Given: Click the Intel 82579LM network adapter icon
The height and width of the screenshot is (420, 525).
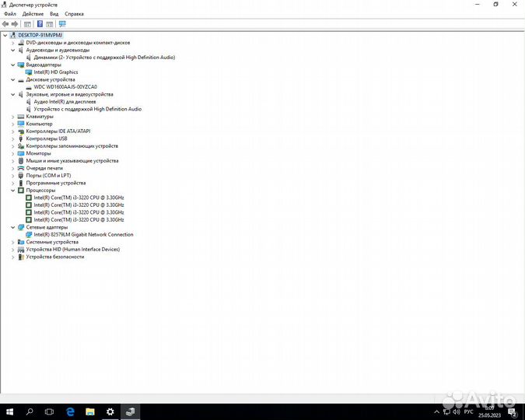Looking at the screenshot, I should click(x=29, y=234).
